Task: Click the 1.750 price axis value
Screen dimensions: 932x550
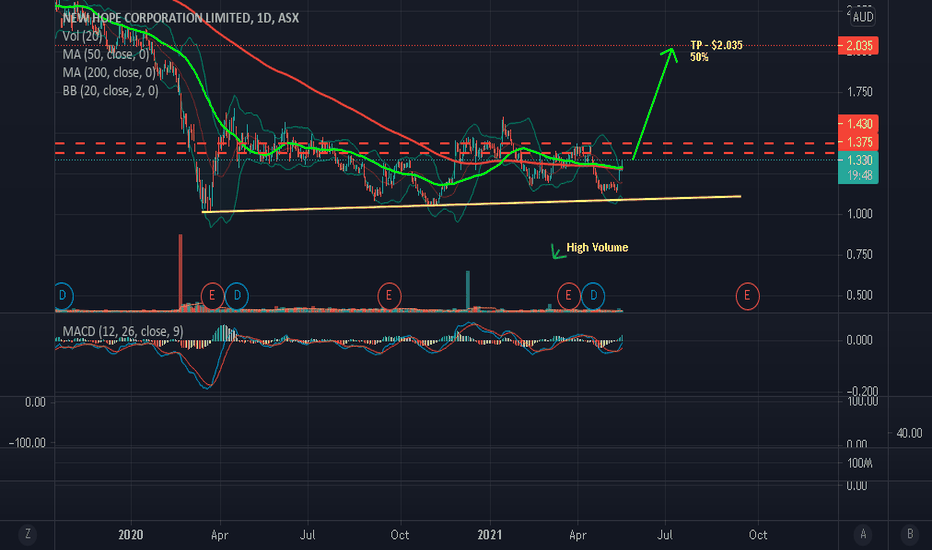Action: pyautogui.click(x=859, y=92)
